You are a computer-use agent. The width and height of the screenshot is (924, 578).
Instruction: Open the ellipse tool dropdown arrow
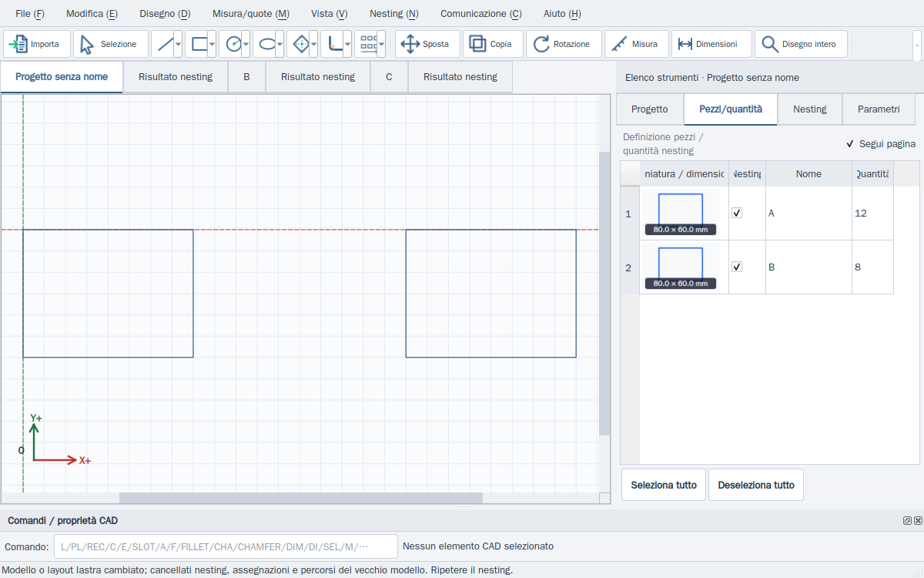click(280, 44)
